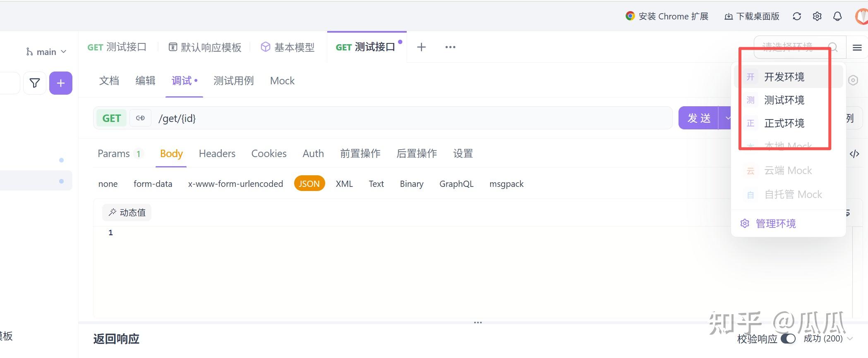Select the GraphQL body type
Screen dimensions: 868x358
click(x=456, y=184)
